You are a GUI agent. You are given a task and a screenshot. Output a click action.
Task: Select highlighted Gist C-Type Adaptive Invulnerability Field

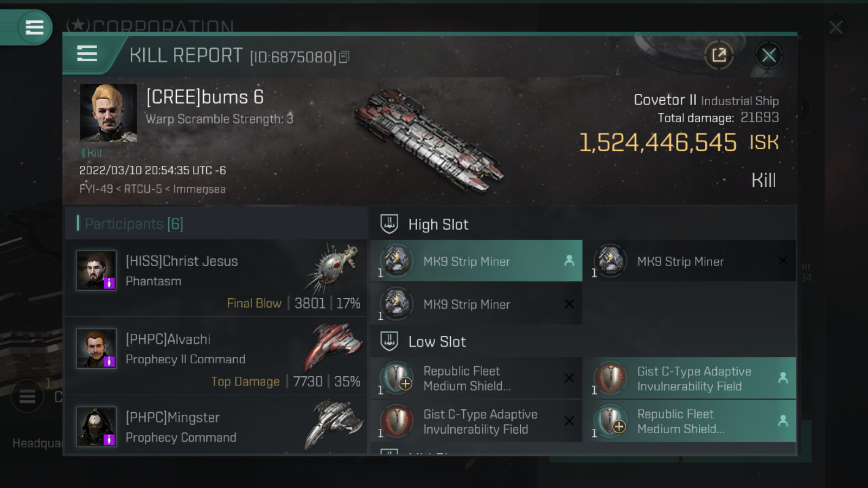(x=690, y=378)
